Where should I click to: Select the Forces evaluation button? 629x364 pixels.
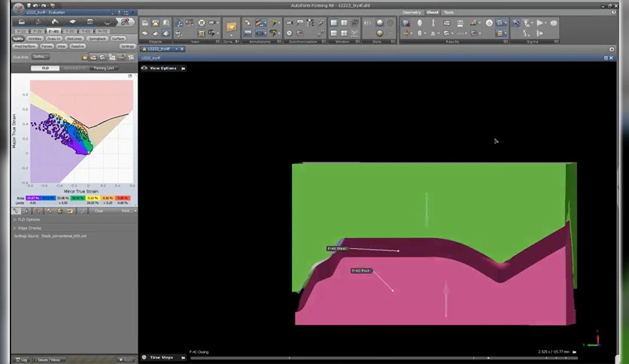47,46
